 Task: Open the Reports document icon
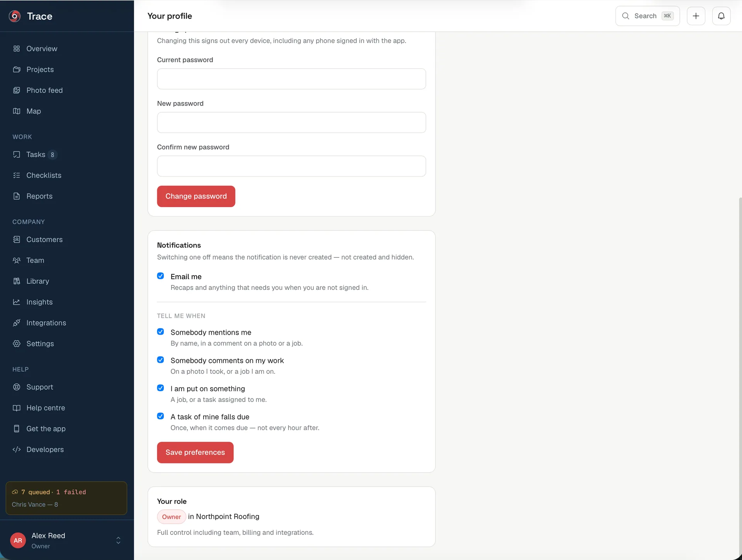coord(17,196)
